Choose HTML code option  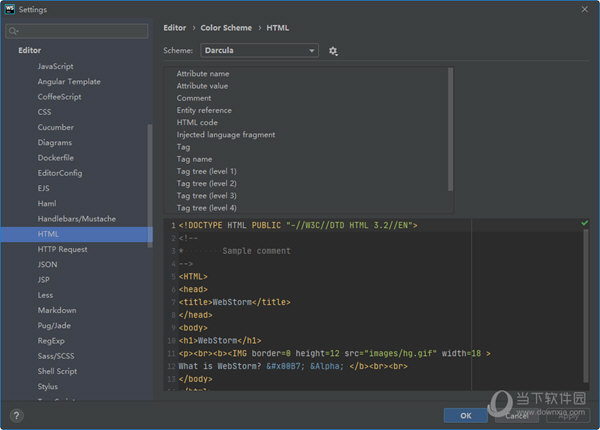coord(197,122)
